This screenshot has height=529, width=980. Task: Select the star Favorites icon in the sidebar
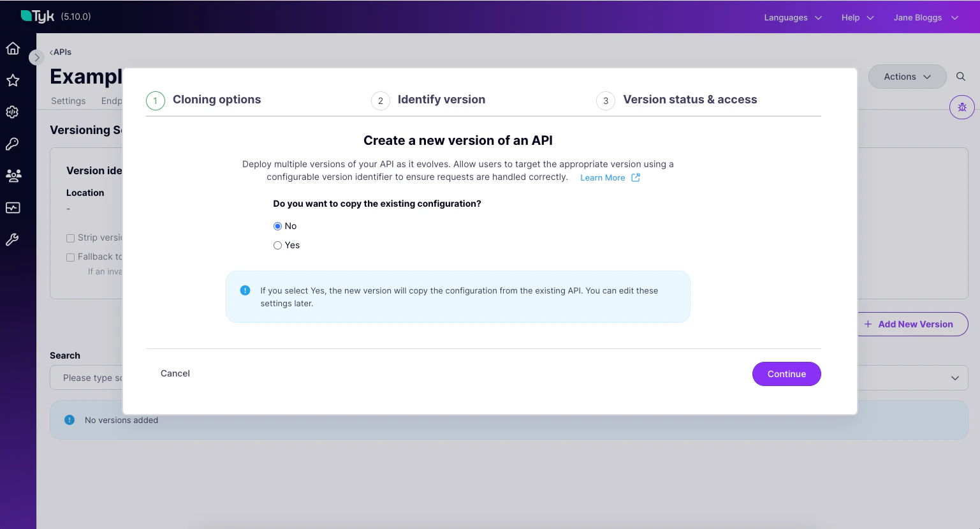tap(13, 80)
